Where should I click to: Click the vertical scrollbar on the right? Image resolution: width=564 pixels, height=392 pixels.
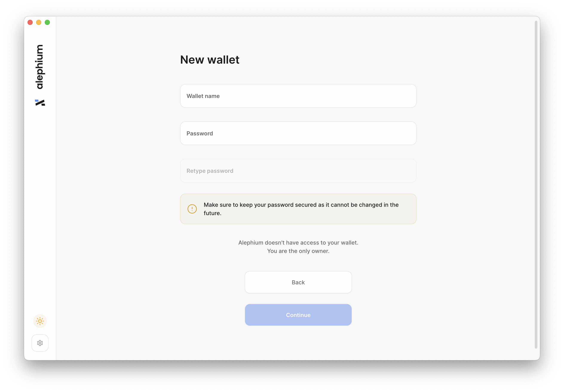[536, 184]
